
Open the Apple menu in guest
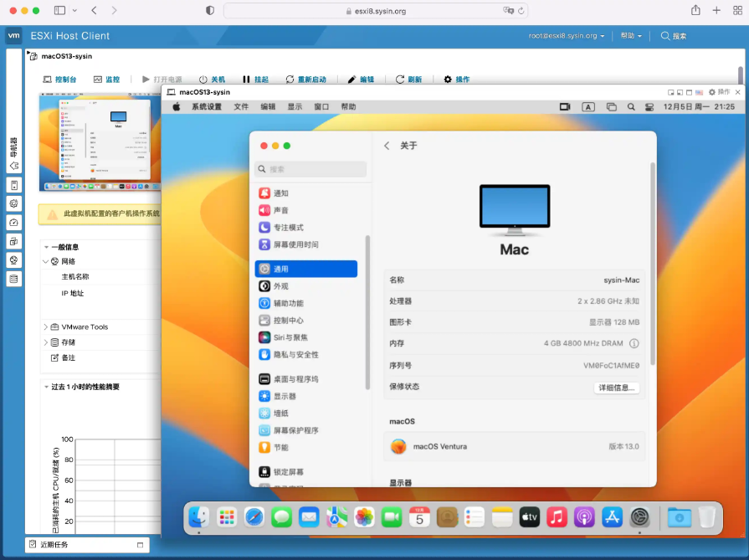177,107
